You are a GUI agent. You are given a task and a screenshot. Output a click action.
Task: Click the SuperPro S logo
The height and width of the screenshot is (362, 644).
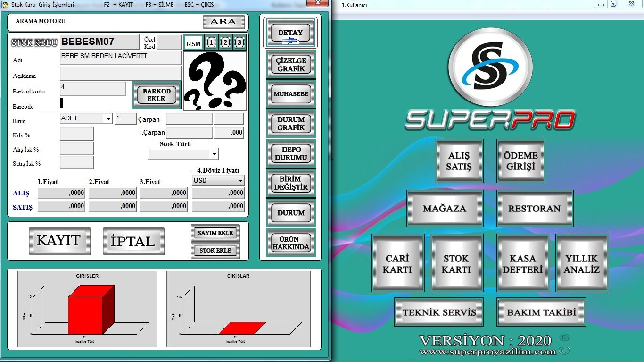click(490, 67)
